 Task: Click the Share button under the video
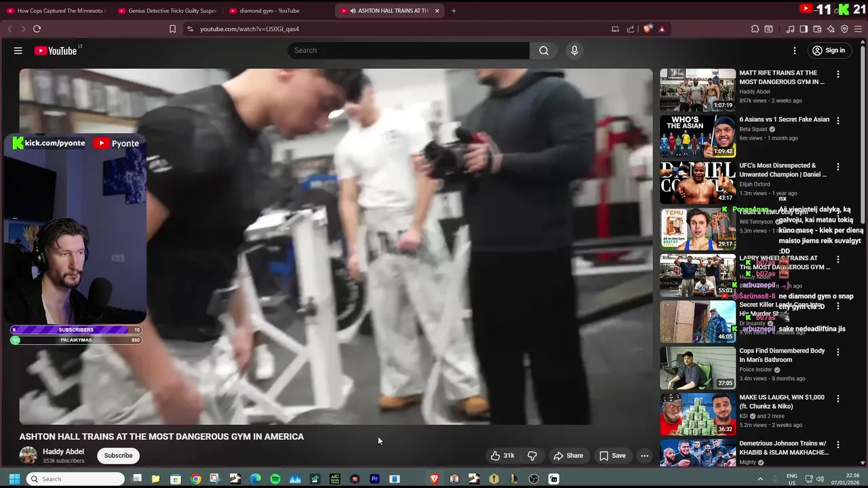pyautogui.click(x=568, y=455)
